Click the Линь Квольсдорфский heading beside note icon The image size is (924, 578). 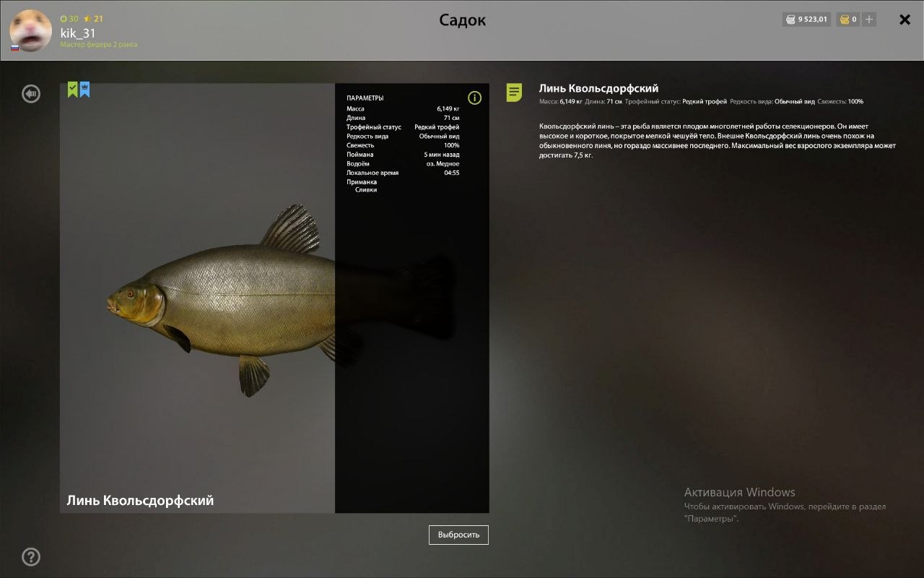(x=598, y=89)
